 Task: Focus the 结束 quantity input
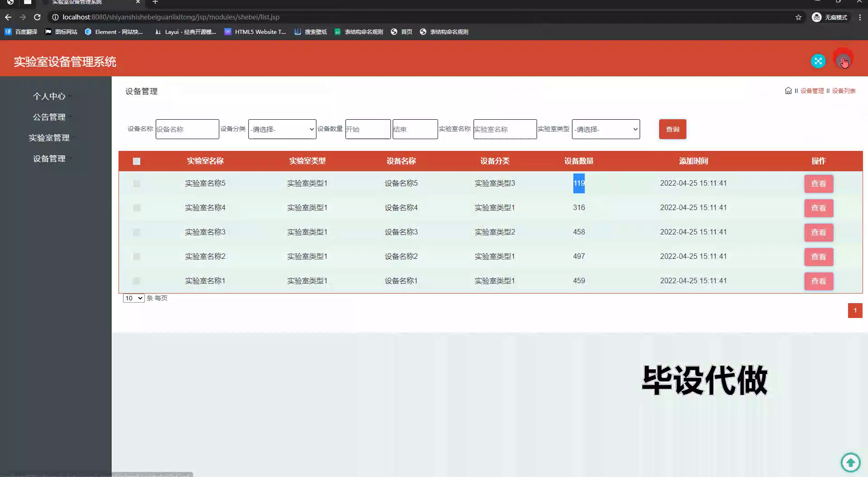coord(415,129)
